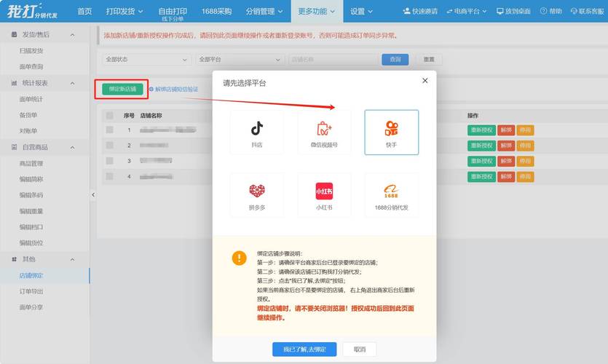Open 店铺绑定 in the sidebar
The image size is (608, 364).
click(x=31, y=276)
